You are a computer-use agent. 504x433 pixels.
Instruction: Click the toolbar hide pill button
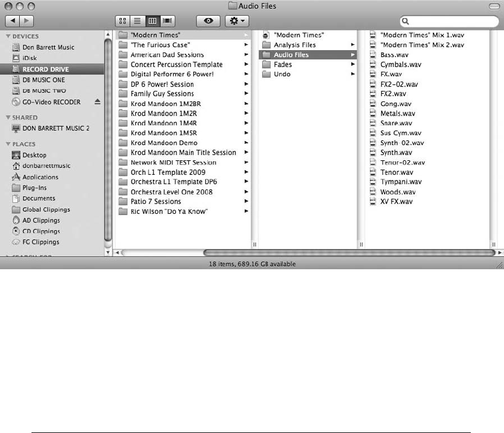click(x=494, y=6)
